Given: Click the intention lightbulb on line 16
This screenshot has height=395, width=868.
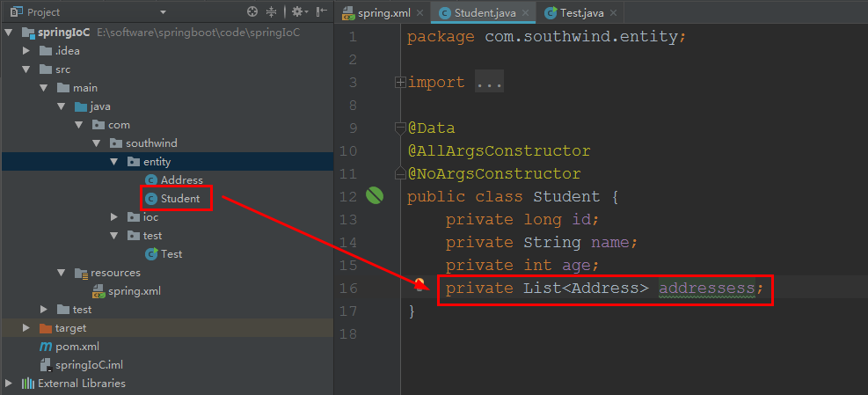Looking at the screenshot, I should click(419, 285).
